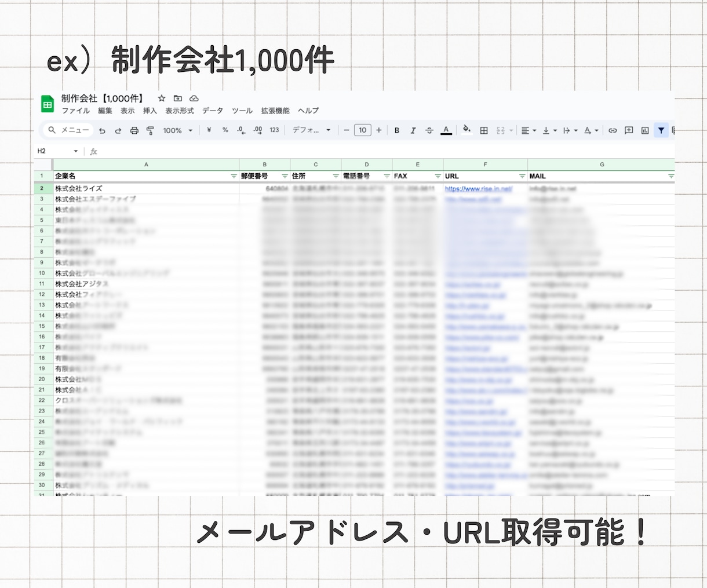The width and height of the screenshot is (707, 588).
Task: Increase font size with plus button
Action: [379, 130]
